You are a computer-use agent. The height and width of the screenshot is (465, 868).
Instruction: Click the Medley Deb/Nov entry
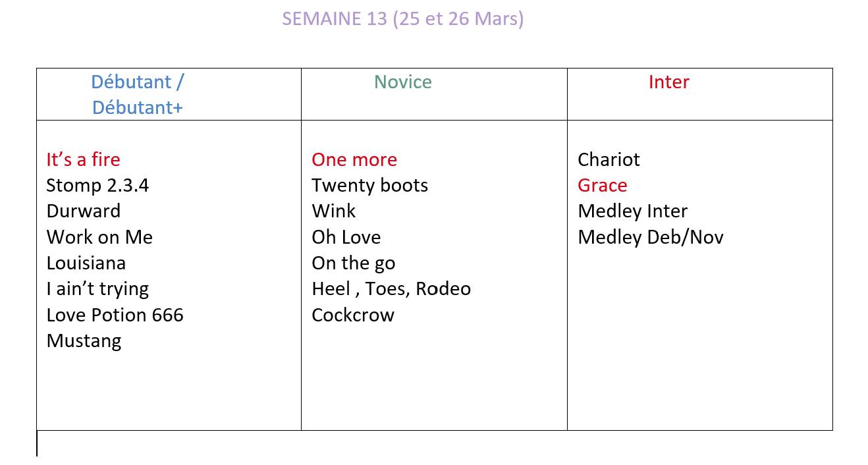pyautogui.click(x=650, y=237)
